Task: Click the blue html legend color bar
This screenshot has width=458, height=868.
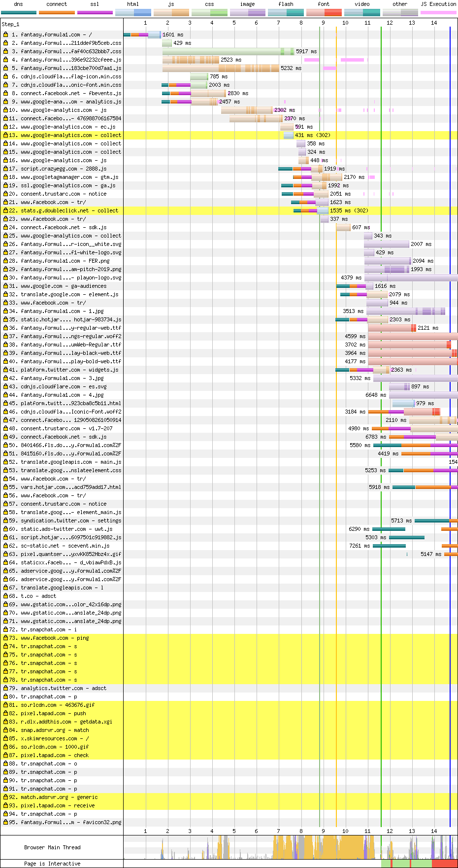Action: click(133, 12)
